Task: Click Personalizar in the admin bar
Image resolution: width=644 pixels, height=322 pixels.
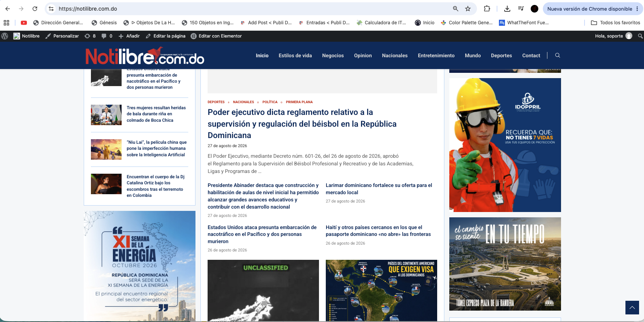Action: coord(62,36)
